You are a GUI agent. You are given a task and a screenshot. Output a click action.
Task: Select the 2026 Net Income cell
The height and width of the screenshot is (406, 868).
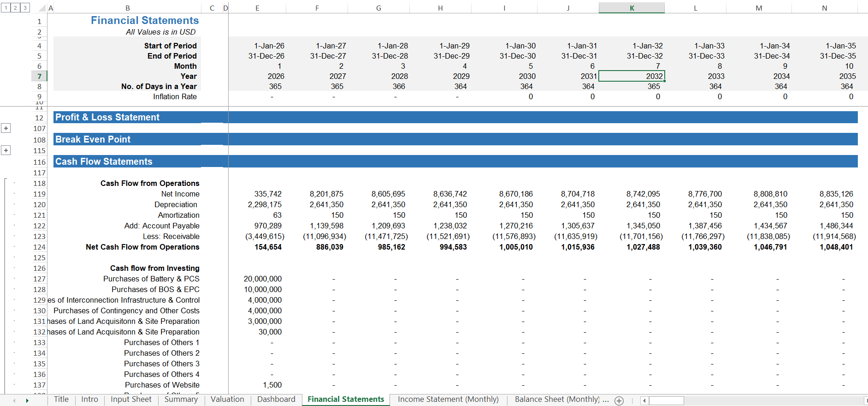tap(257, 194)
